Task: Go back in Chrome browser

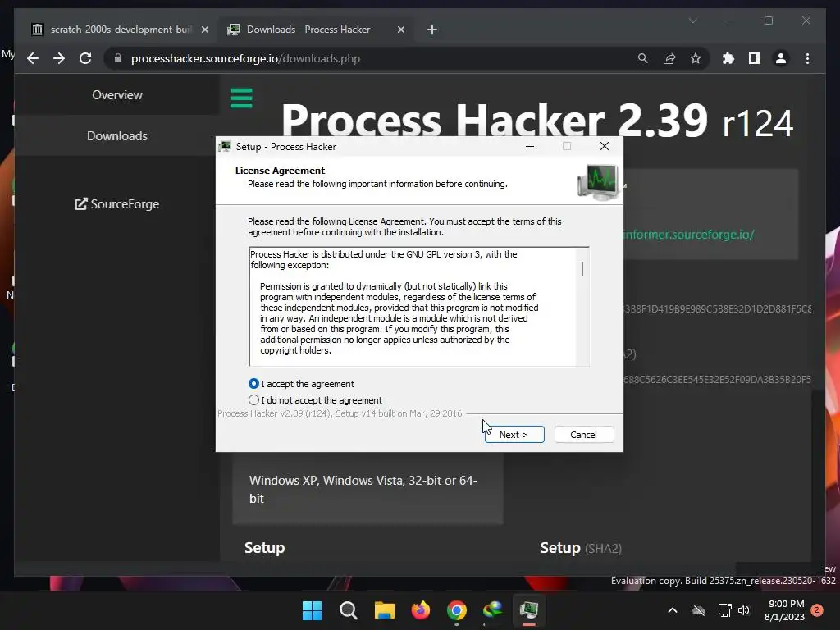Action: [x=33, y=58]
